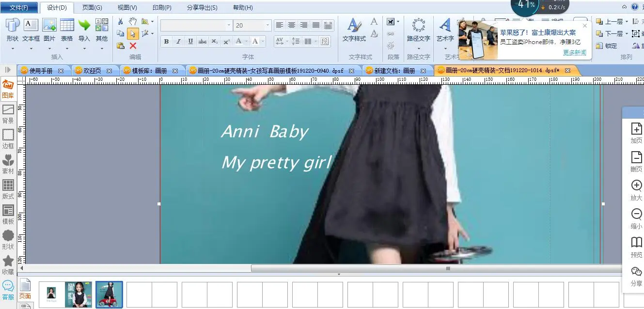The height and width of the screenshot is (309, 644).
Task: Expand the font name combo box
Action: 229,25
